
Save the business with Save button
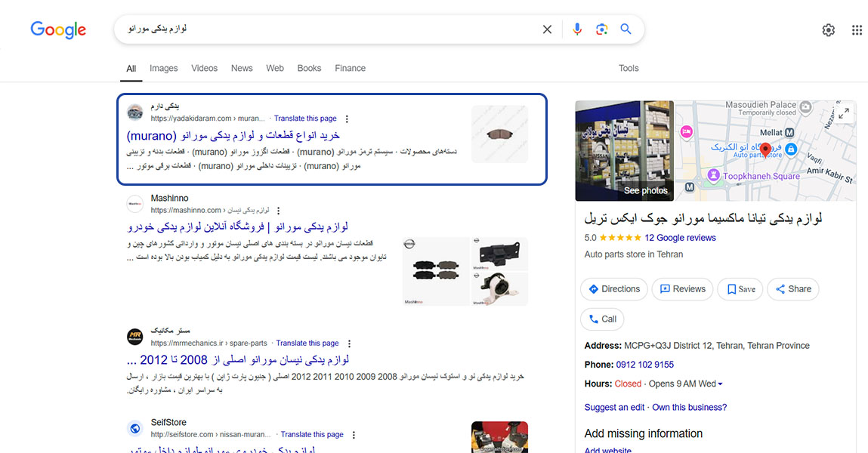(x=740, y=289)
